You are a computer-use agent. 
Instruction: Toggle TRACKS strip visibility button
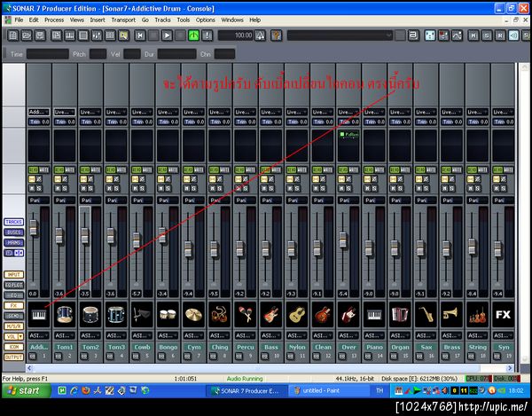click(x=13, y=222)
